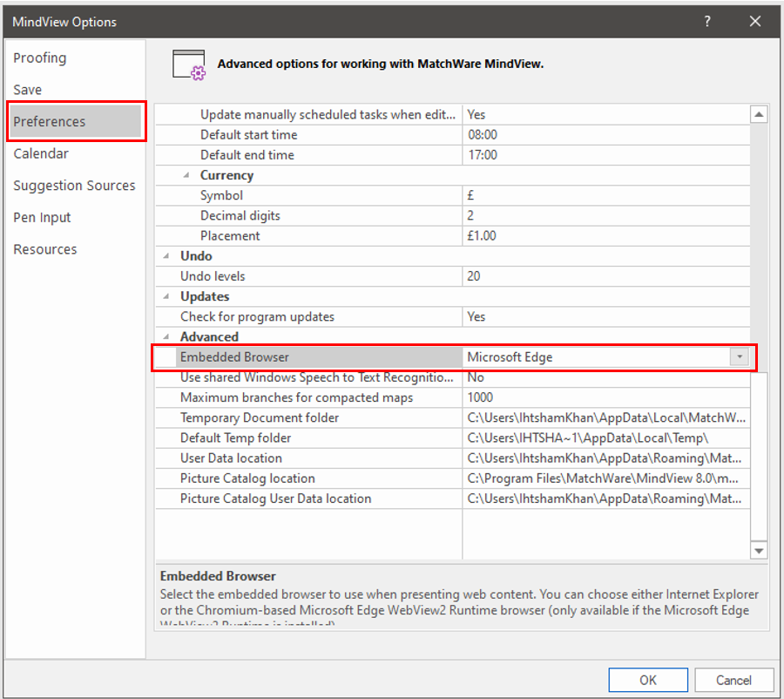Click the Microsoft Edge browser value
The width and height of the screenshot is (784, 699).
(510, 357)
